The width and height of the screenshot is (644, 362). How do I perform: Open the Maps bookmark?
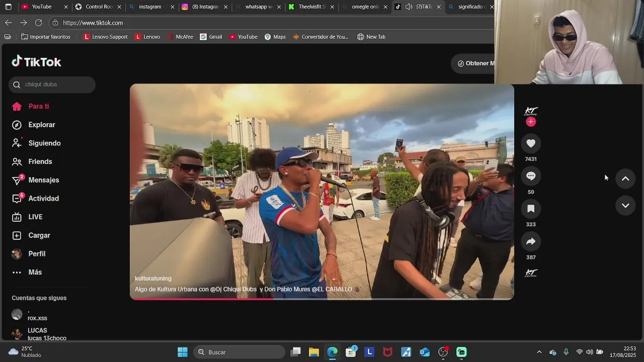[x=275, y=37]
